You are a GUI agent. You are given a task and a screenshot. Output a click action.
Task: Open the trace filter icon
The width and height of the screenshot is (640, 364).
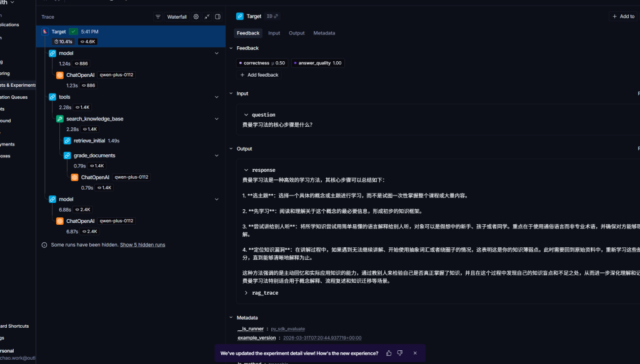tap(158, 17)
